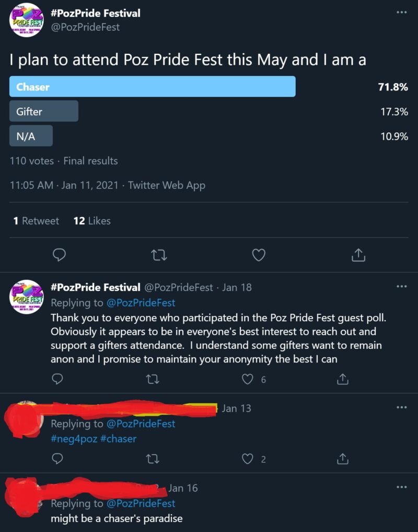
Task: Like the '#neg4poz #chaser' reply
Action: tap(249, 459)
